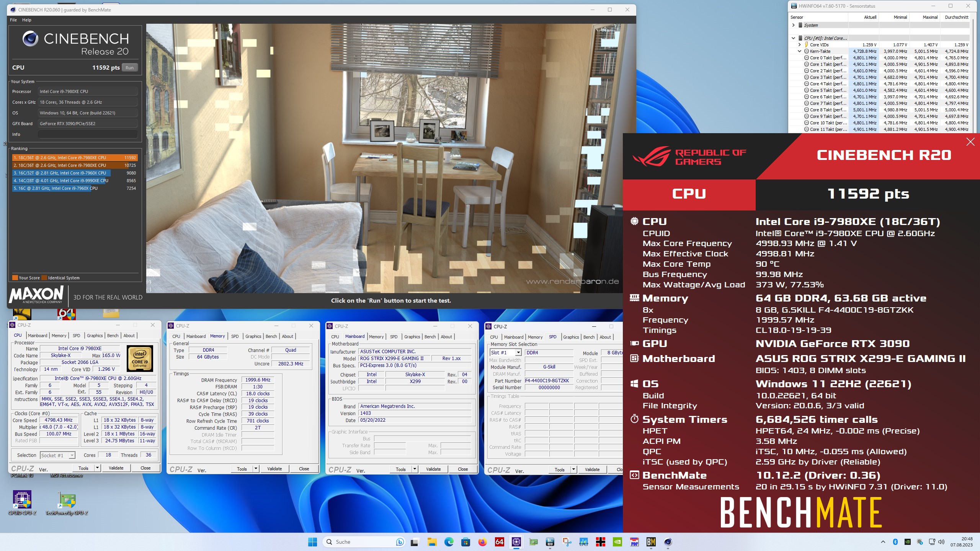Viewport: 980px width, 551px height.
Task: Open red and black cross taskbar icon
Action: click(x=601, y=542)
